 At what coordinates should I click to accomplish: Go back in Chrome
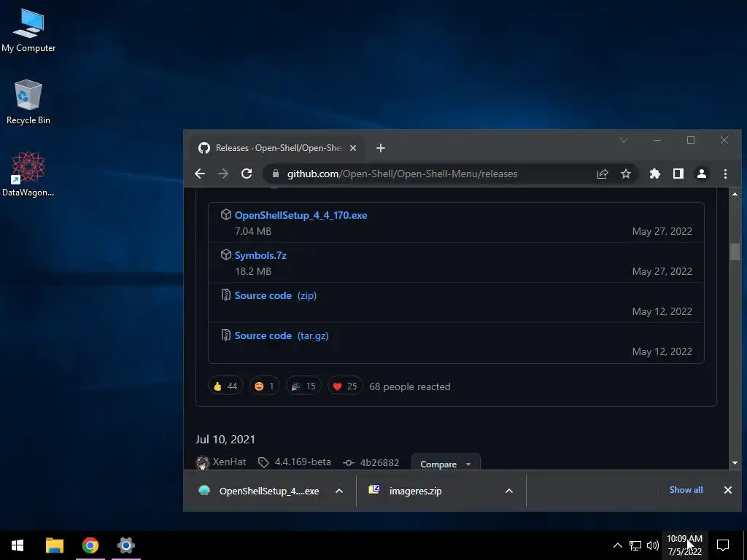[200, 174]
